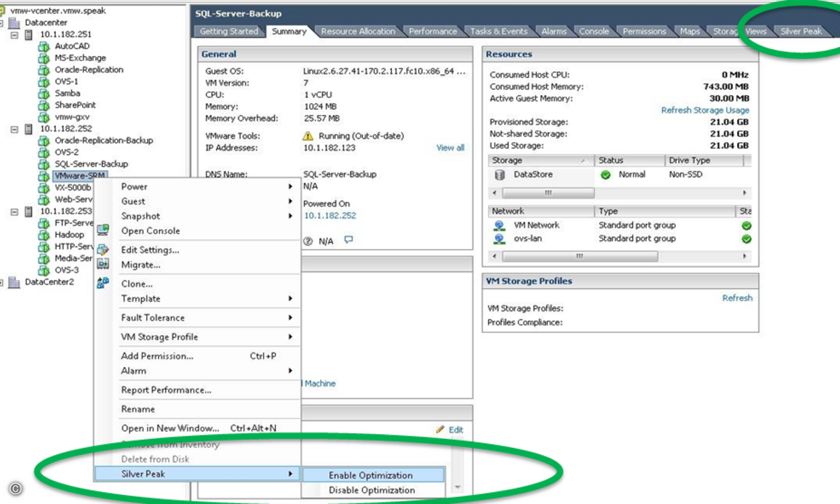Choose Disable Optimization from Silver Peak submenu
This screenshot has height=504, width=840.
point(373,490)
